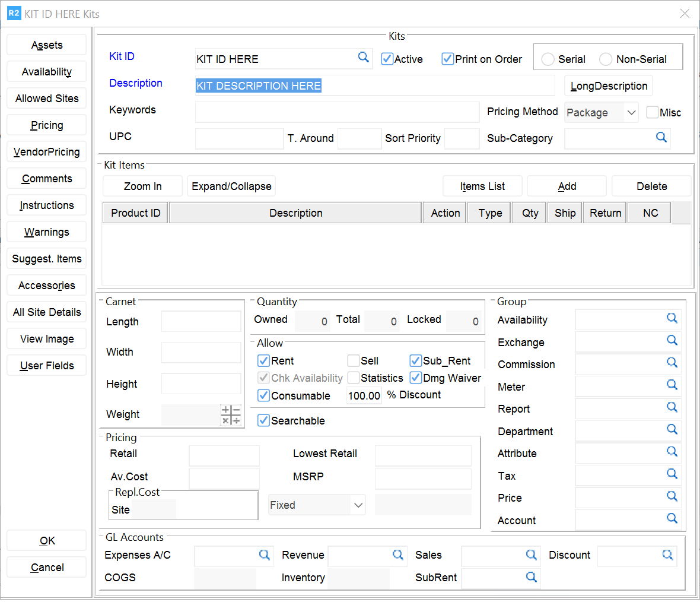The height and width of the screenshot is (602, 700).
Task: Open the SubRent GL account search icon
Action: (531, 577)
